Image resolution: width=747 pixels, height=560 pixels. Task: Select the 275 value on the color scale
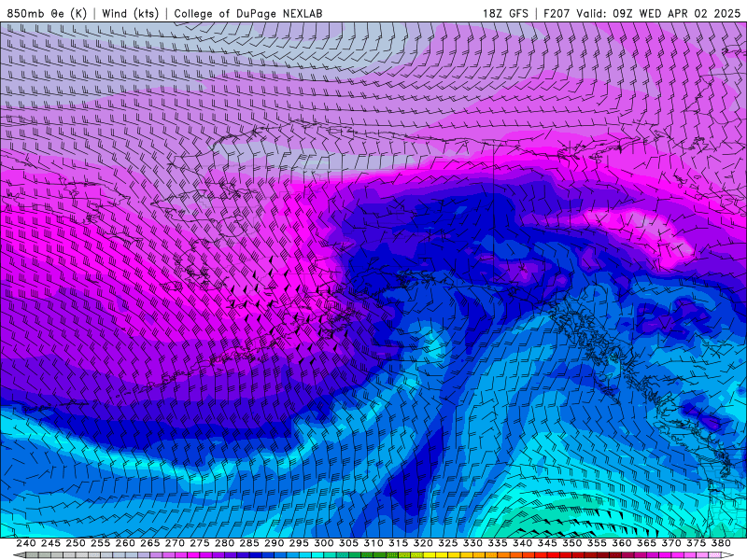coord(199,543)
